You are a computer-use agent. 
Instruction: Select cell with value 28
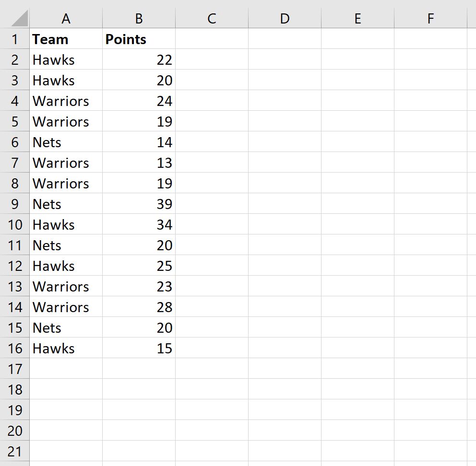point(139,307)
